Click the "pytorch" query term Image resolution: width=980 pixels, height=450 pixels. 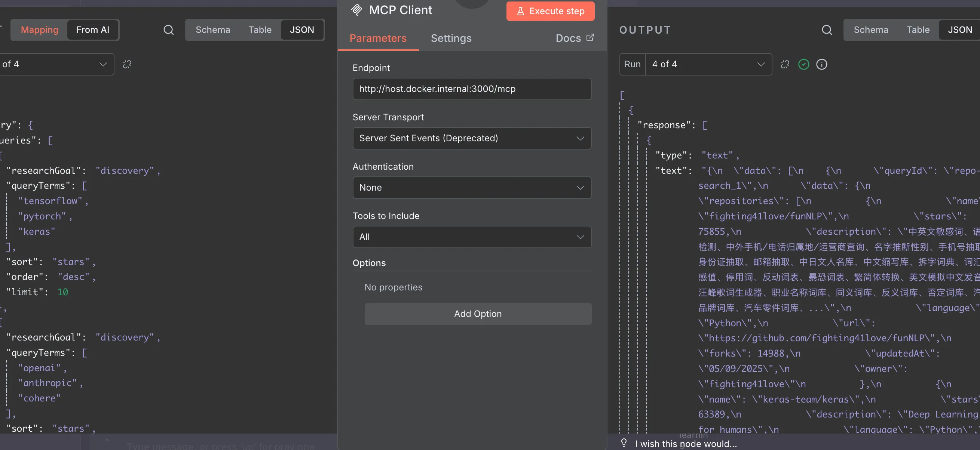pos(42,216)
